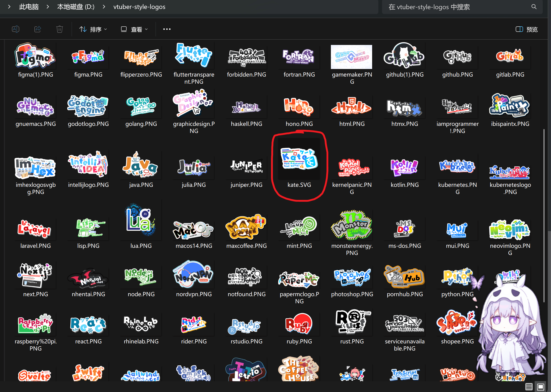Navigate to local disk D: breadcrumb

pyautogui.click(x=76, y=7)
